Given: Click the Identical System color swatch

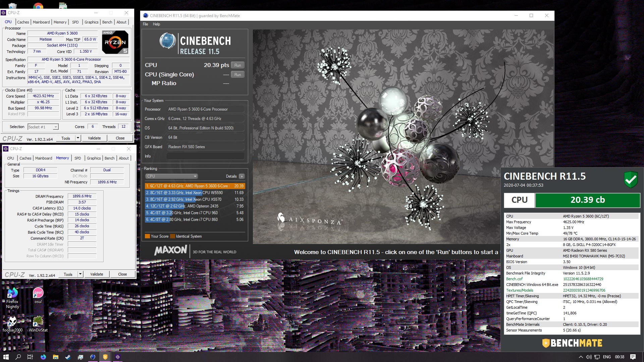Looking at the screenshot, I should [172, 236].
